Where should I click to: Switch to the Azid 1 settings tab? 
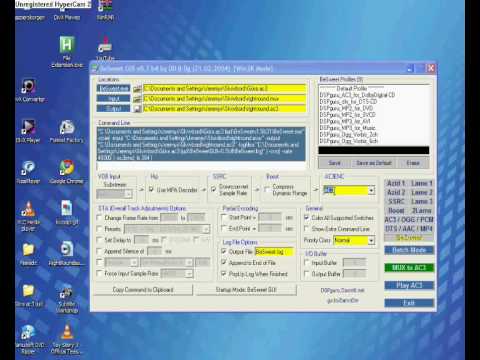tap(396, 183)
